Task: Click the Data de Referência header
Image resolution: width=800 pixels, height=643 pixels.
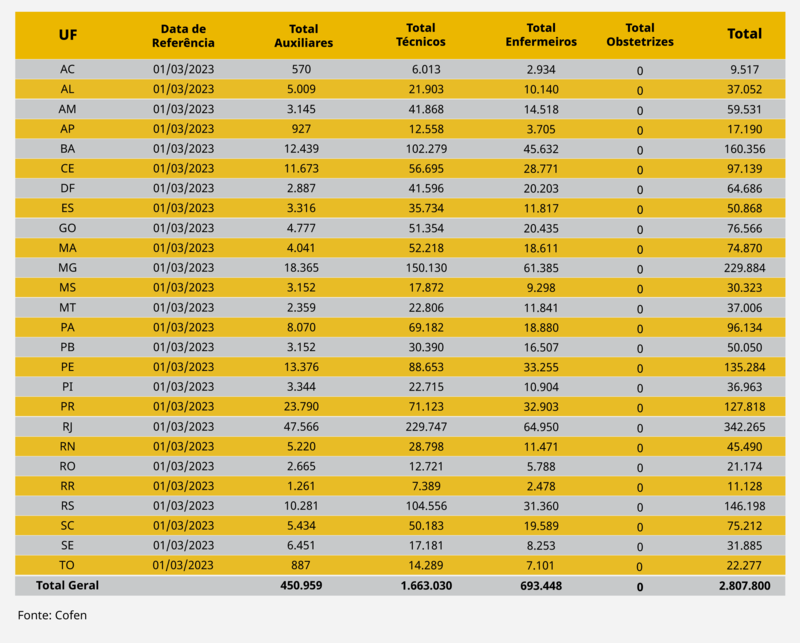Action: click(183, 36)
